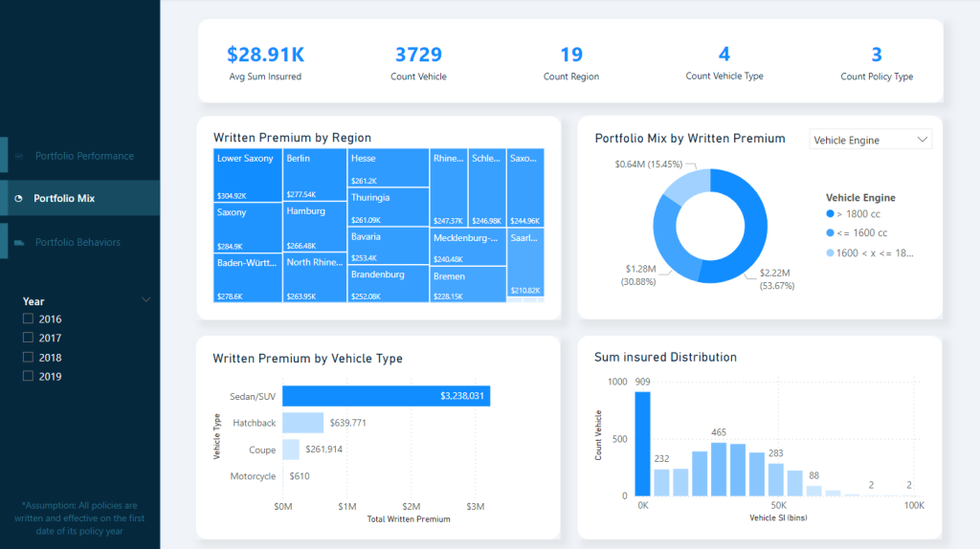Go to the Portfolio Performance page
This screenshot has width=980, height=549.
[84, 156]
